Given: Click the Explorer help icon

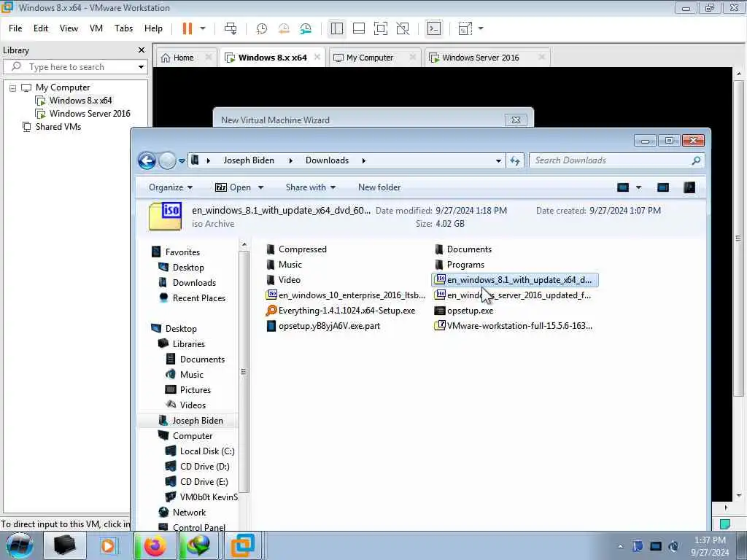Looking at the screenshot, I should tap(689, 187).
